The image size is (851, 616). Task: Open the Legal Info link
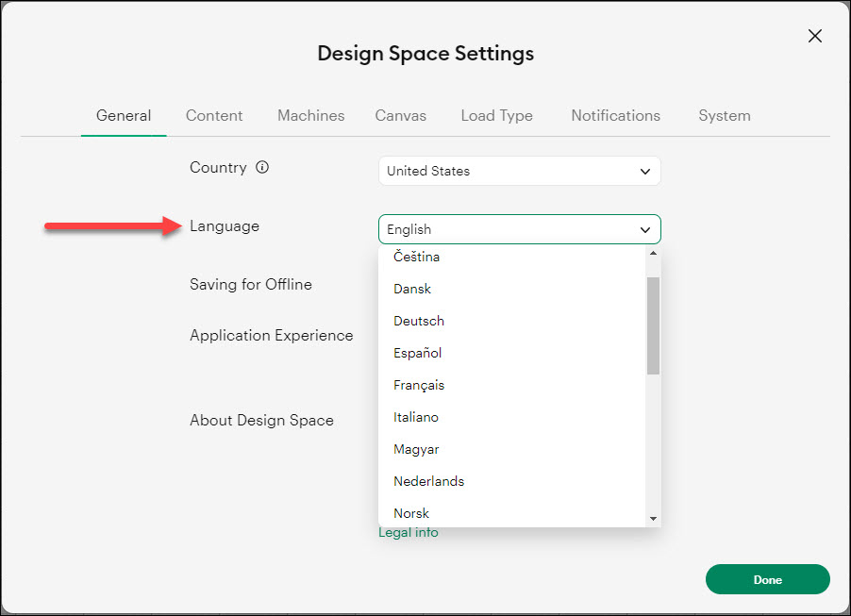(x=408, y=532)
